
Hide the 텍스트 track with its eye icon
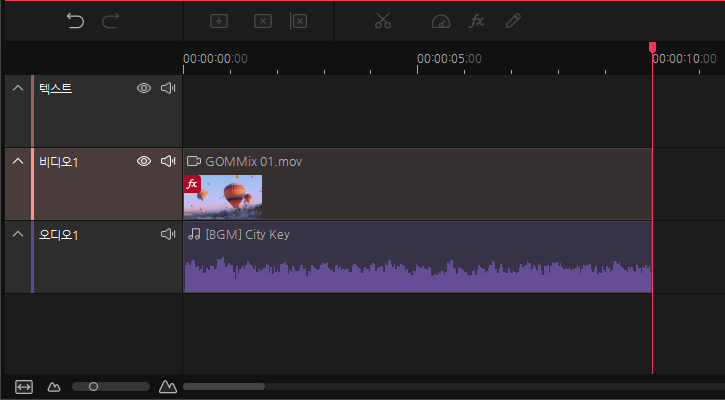144,89
